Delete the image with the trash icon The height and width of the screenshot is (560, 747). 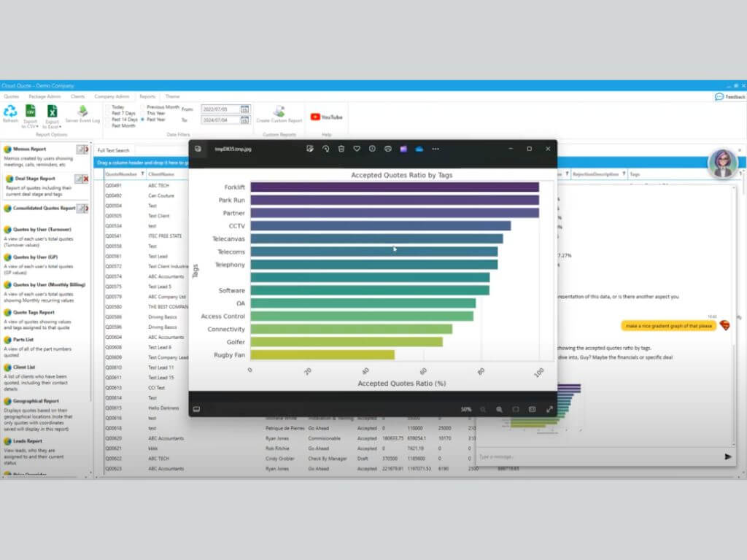point(341,149)
